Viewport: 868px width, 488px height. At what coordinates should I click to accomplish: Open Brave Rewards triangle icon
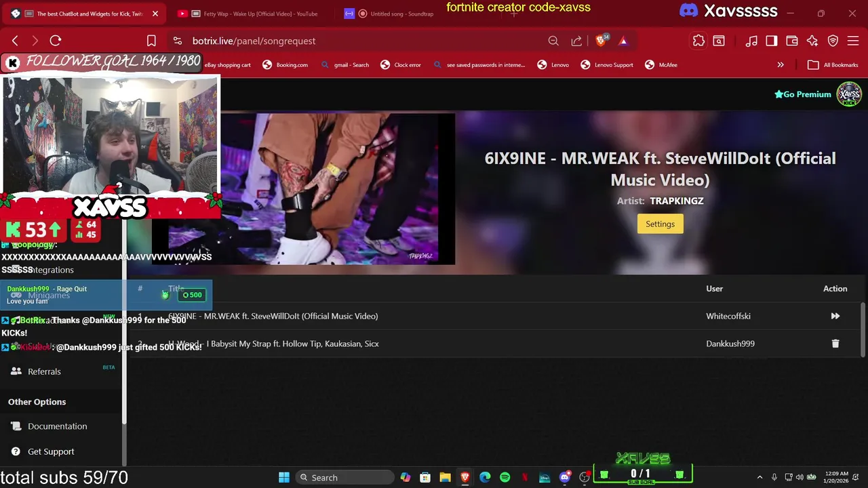click(623, 41)
